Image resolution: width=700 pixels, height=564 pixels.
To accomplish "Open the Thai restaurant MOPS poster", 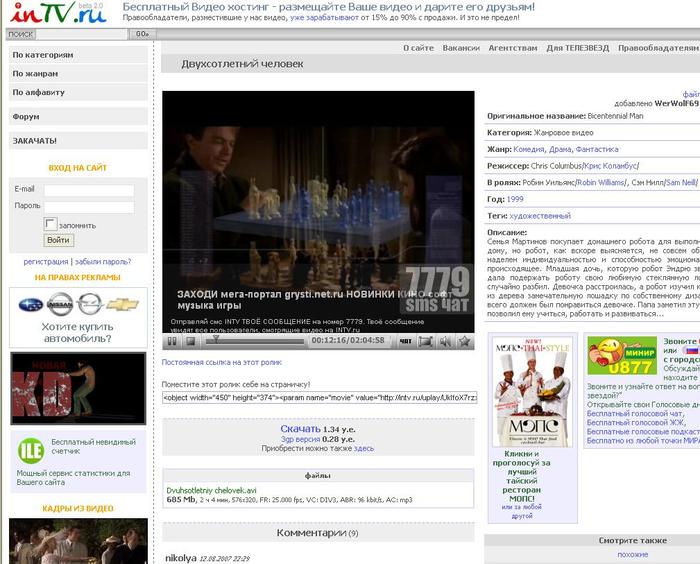I will click(532, 392).
